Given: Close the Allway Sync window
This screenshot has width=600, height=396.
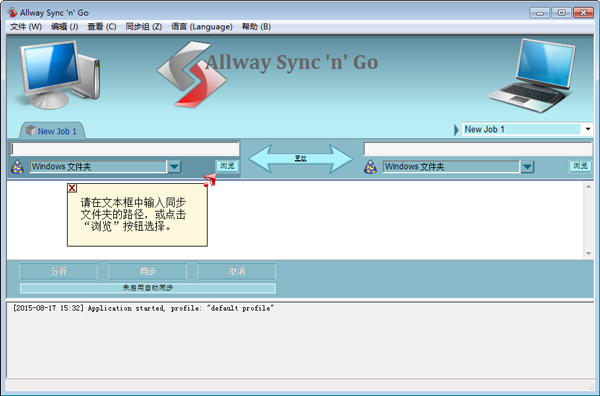Looking at the screenshot, I should [x=583, y=13].
